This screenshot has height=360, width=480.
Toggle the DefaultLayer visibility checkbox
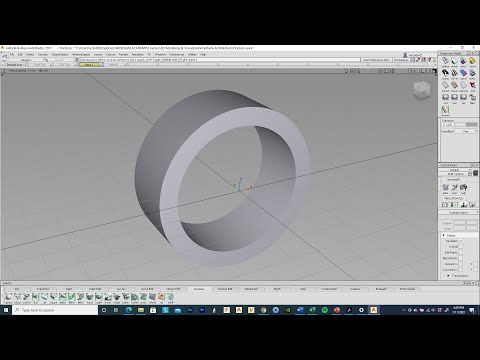click(27, 64)
